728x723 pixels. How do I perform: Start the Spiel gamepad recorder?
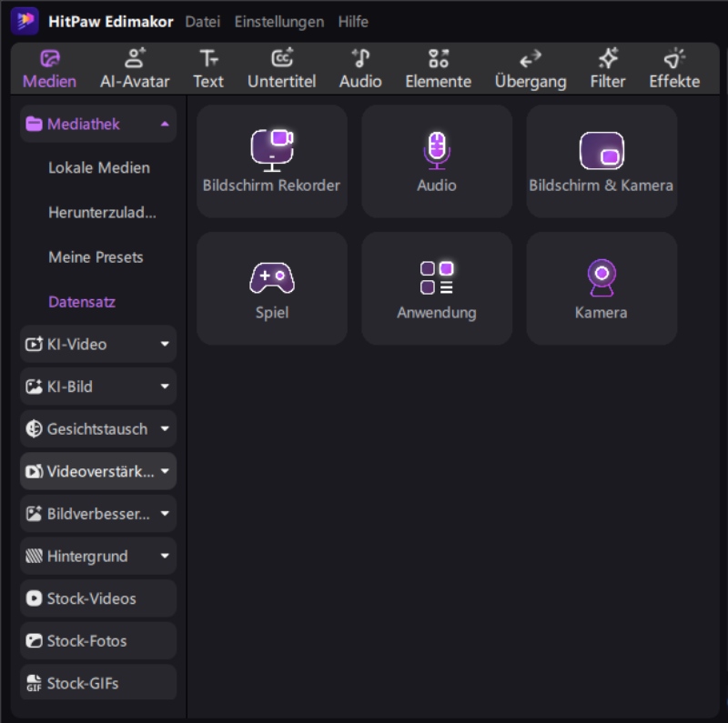pos(272,277)
